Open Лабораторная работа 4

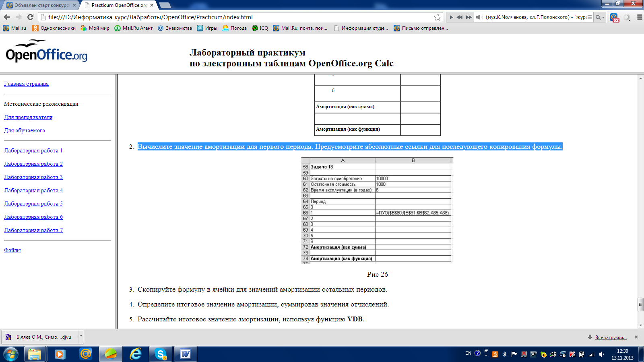[x=33, y=190]
